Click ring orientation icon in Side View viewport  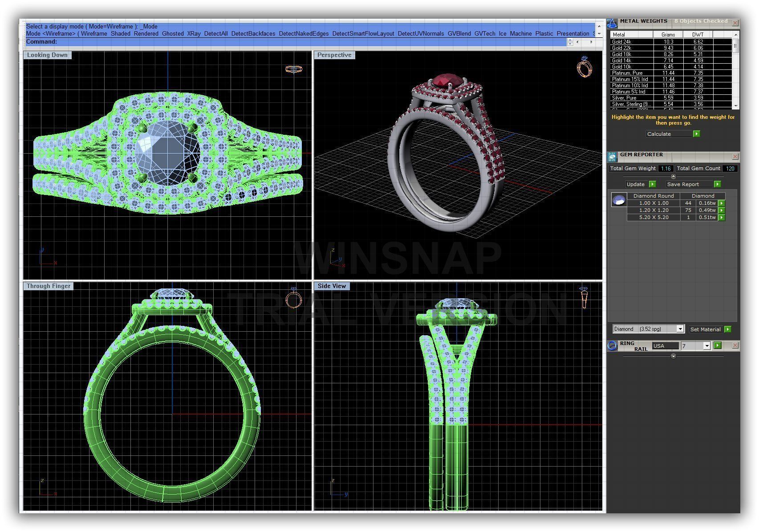click(x=584, y=298)
